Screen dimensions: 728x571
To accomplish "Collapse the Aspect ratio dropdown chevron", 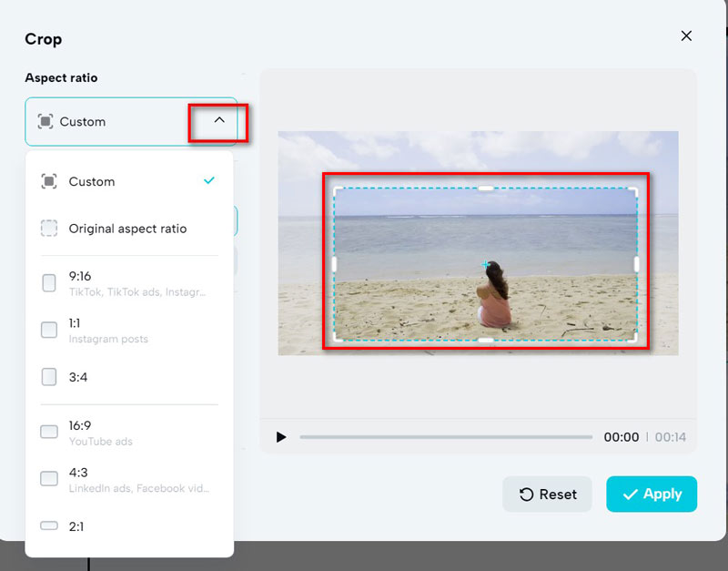I will (219, 120).
